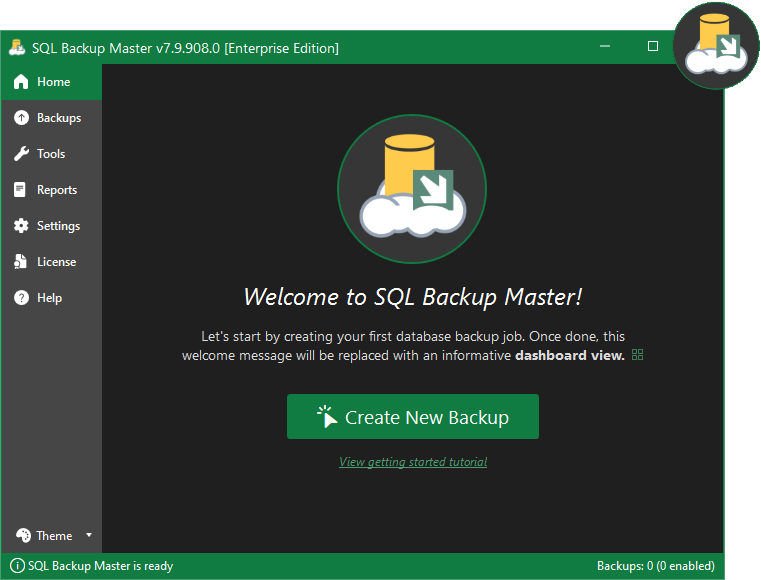Screen dimensions: 761x580
Task: Go to the Backups section label
Action: coord(59,118)
